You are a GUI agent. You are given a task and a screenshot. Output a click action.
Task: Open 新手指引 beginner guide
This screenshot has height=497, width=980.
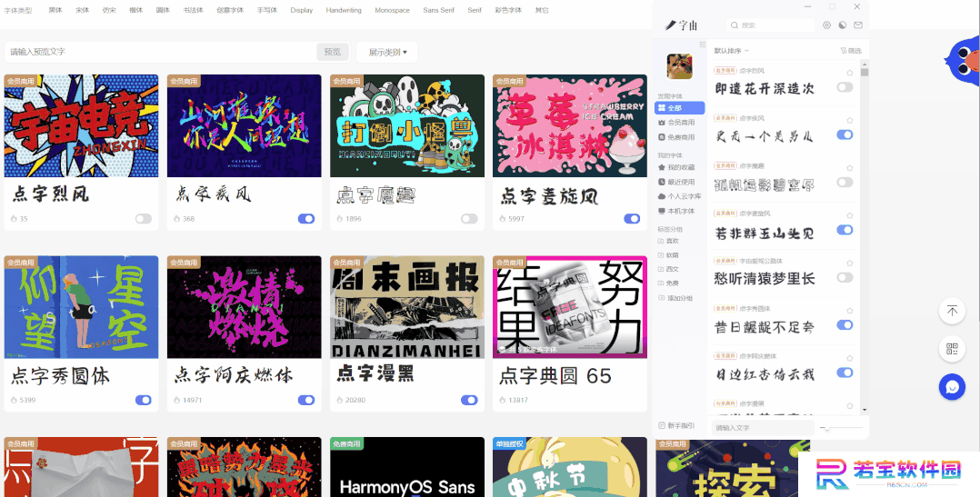click(677, 425)
